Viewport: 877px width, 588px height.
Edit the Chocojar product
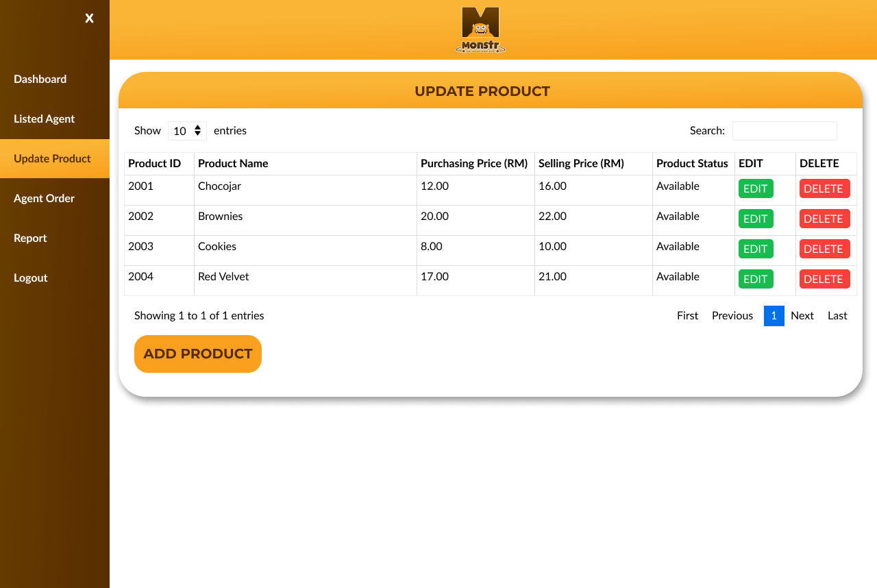pos(755,188)
